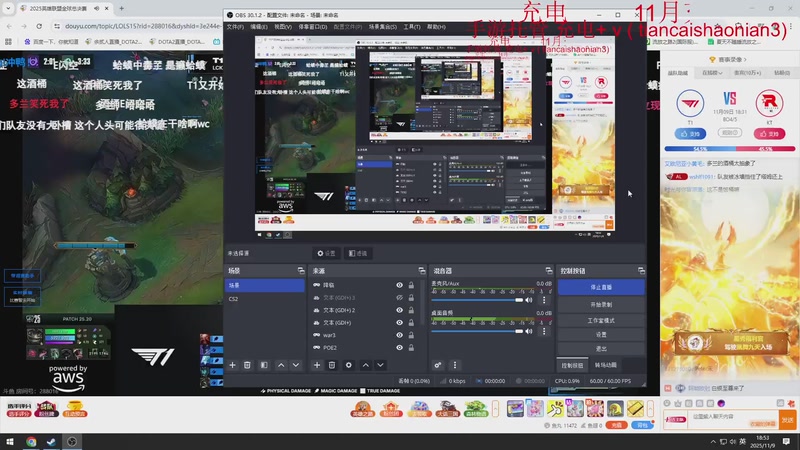800x450 pixels.
Task: Open the 文件(F) menu in OBS
Action: point(235,27)
